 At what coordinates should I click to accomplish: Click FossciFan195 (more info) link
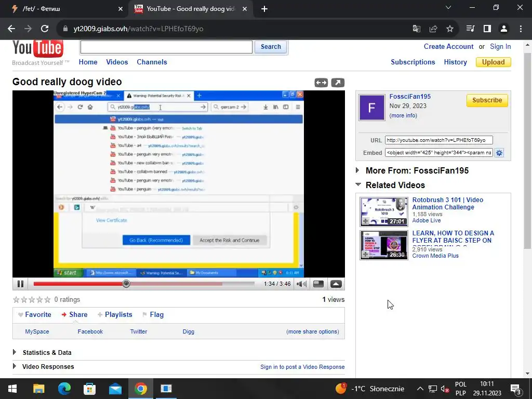pyautogui.click(x=403, y=115)
